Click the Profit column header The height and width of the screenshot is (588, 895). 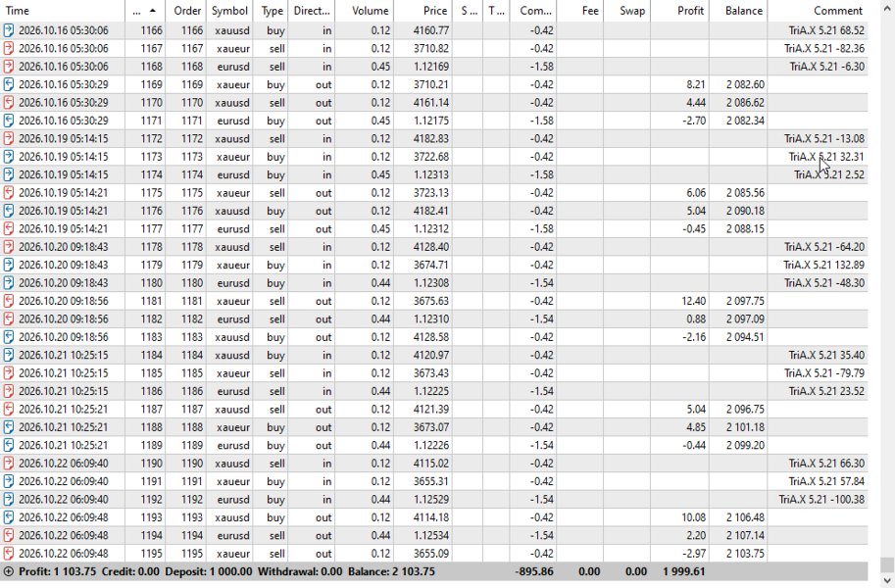pyautogui.click(x=679, y=10)
